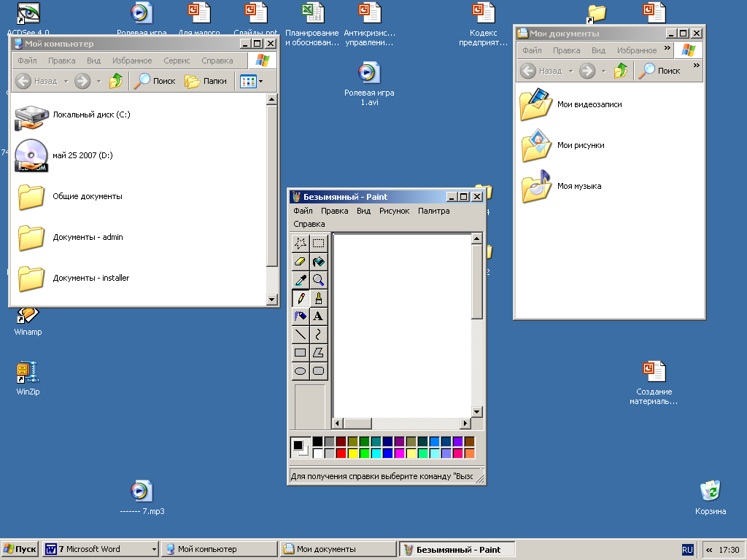Select the Curve tool in Paint
Image resolution: width=747 pixels, height=560 pixels.
click(x=319, y=335)
